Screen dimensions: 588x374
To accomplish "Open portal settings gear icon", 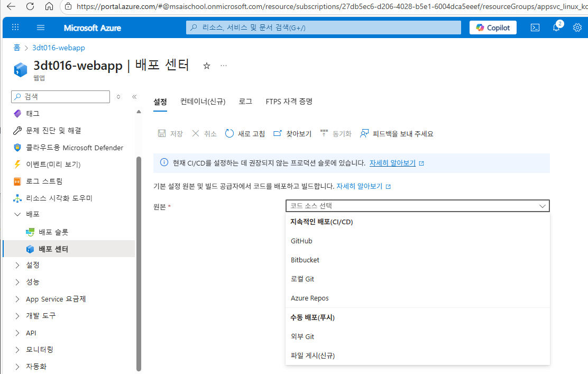I will click(577, 28).
